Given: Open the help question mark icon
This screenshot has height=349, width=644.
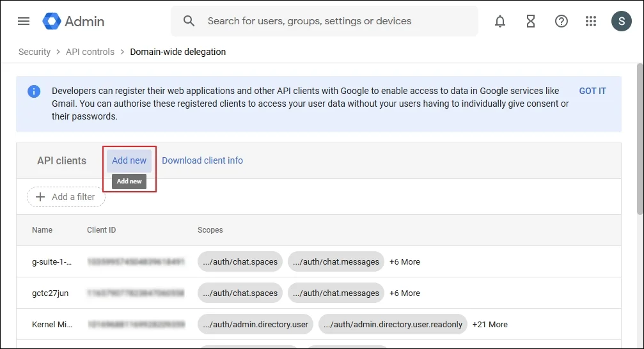Looking at the screenshot, I should pos(561,21).
